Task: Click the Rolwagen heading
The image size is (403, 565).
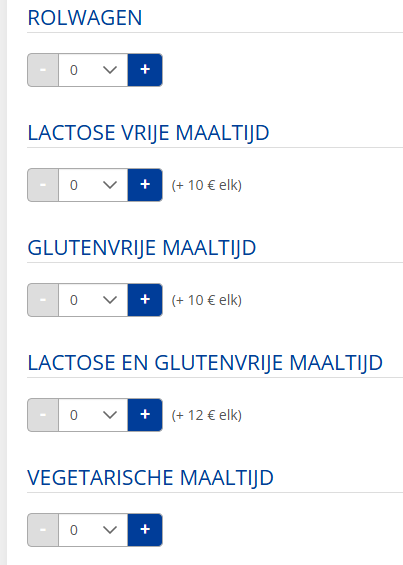Action: (85, 18)
